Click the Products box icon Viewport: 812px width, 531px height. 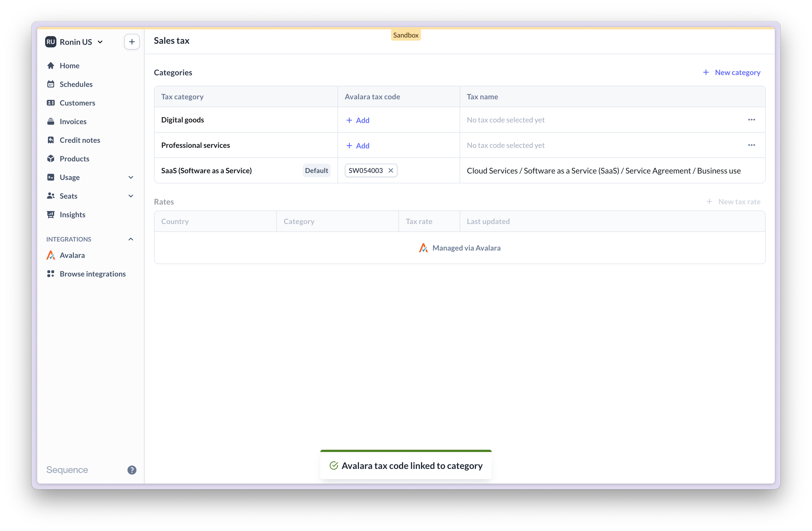tap(51, 159)
